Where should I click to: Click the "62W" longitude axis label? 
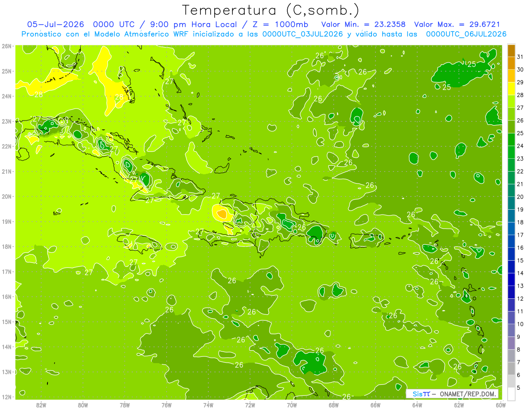(x=459, y=404)
